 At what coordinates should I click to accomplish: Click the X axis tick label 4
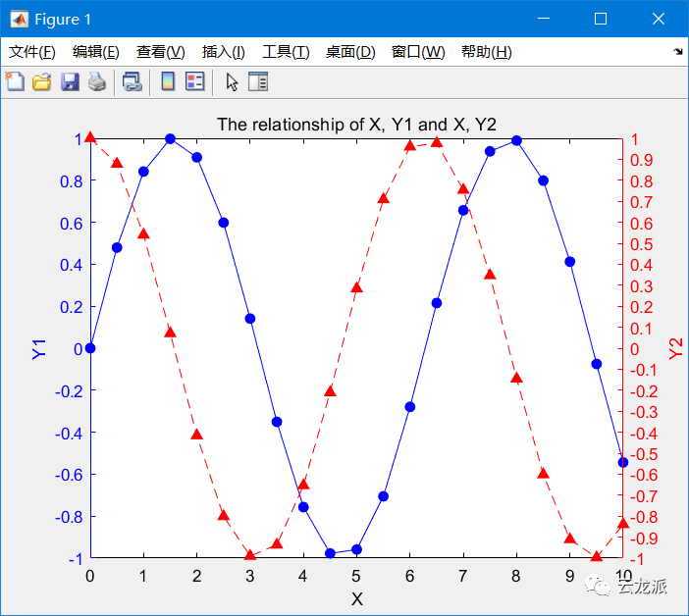click(x=302, y=576)
